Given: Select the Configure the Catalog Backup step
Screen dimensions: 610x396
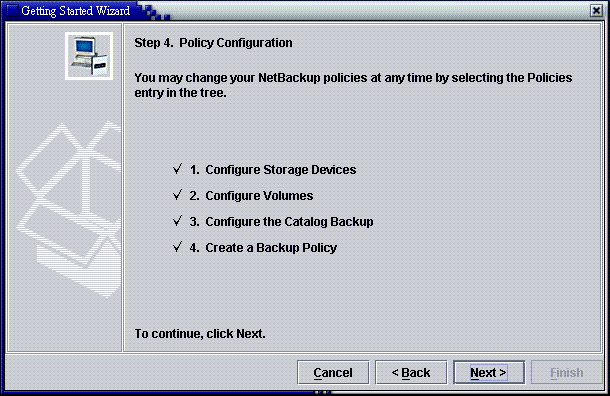Looking at the screenshot, I should tap(281, 222).
